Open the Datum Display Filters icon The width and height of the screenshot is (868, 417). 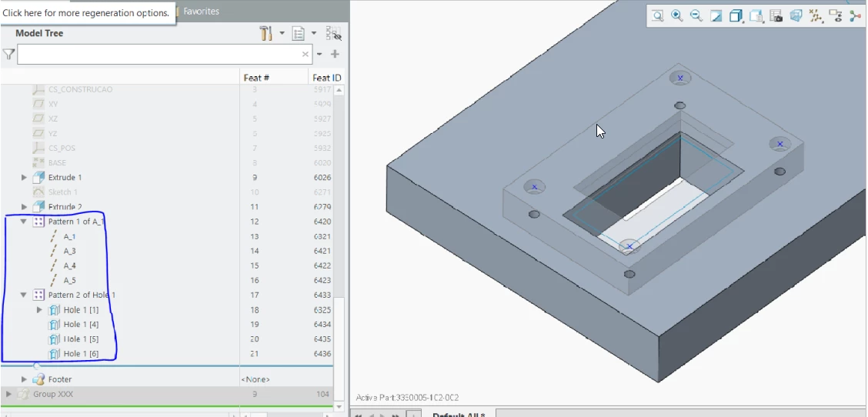(816, 16)
